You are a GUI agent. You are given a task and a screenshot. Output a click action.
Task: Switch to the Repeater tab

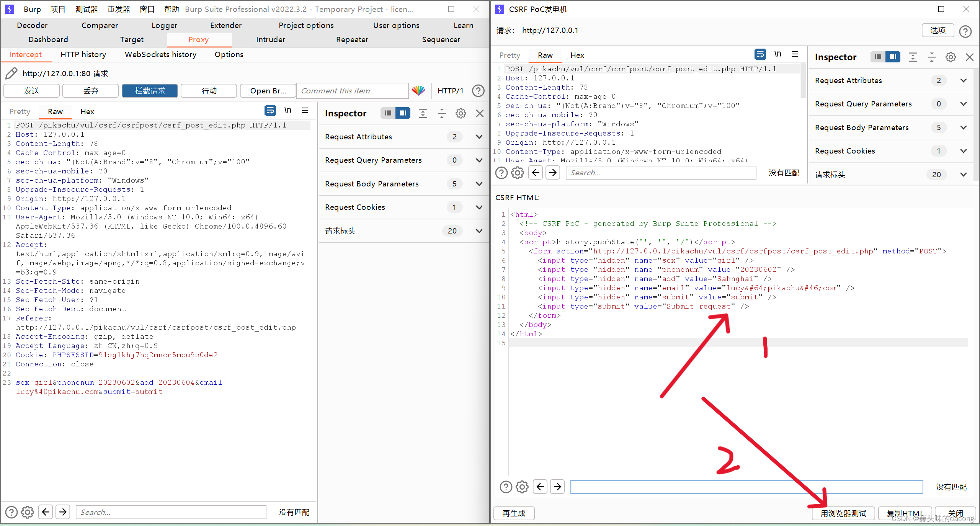(352, 39)
